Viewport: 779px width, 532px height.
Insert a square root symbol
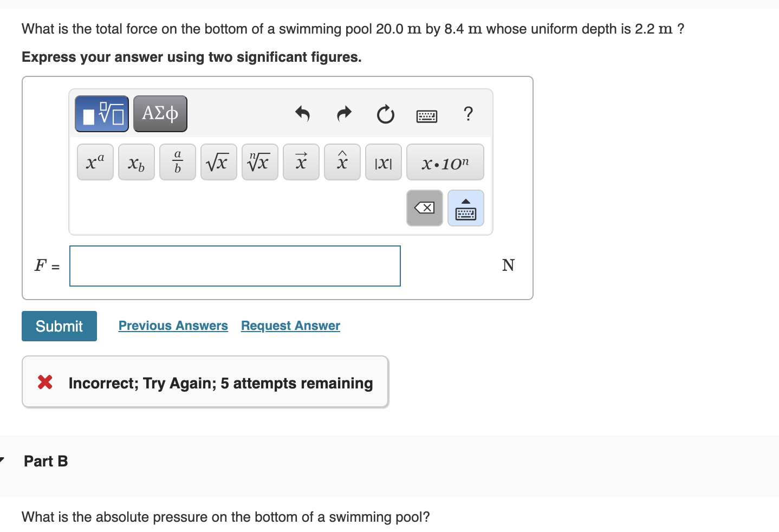218,161
